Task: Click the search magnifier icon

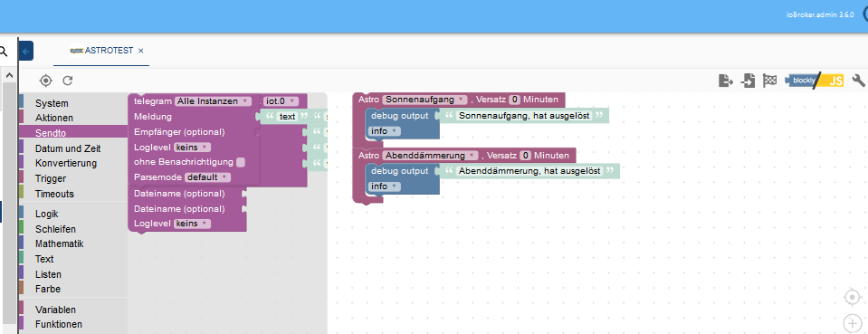Action: [3, 52]
